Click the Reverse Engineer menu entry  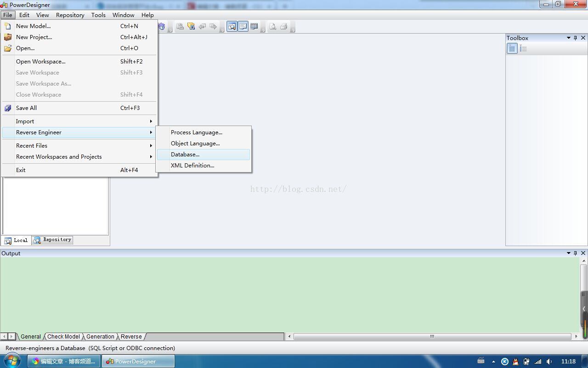coord(79,132)
